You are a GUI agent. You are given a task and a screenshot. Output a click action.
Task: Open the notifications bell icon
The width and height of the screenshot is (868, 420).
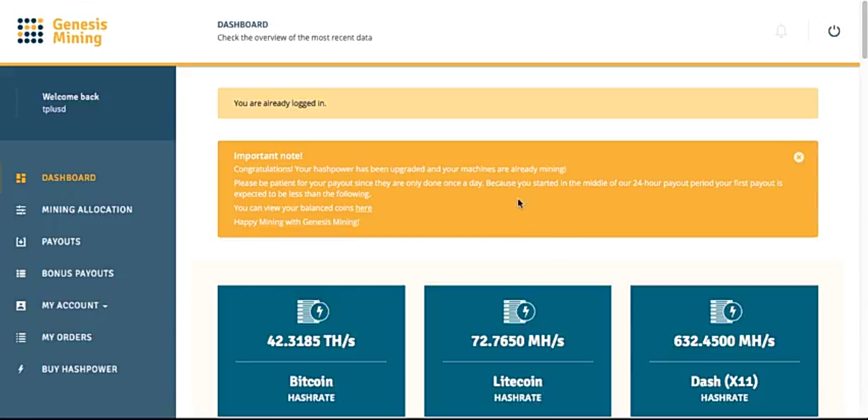(781, 31)
